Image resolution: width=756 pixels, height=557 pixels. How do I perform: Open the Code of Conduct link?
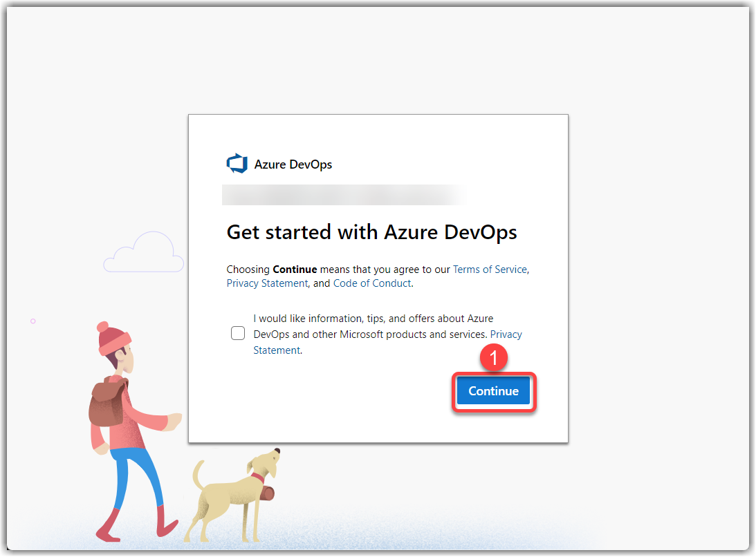(x=372, y=283)
